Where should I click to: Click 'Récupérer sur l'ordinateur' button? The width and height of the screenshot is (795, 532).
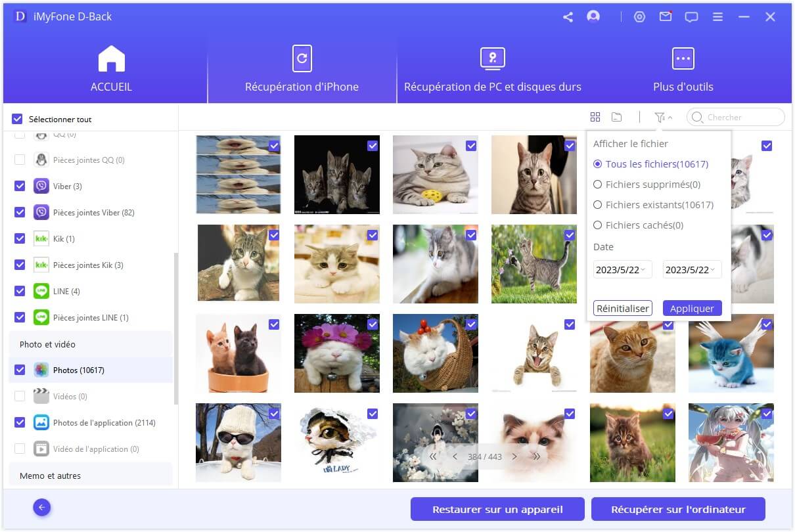pos(678,508)
